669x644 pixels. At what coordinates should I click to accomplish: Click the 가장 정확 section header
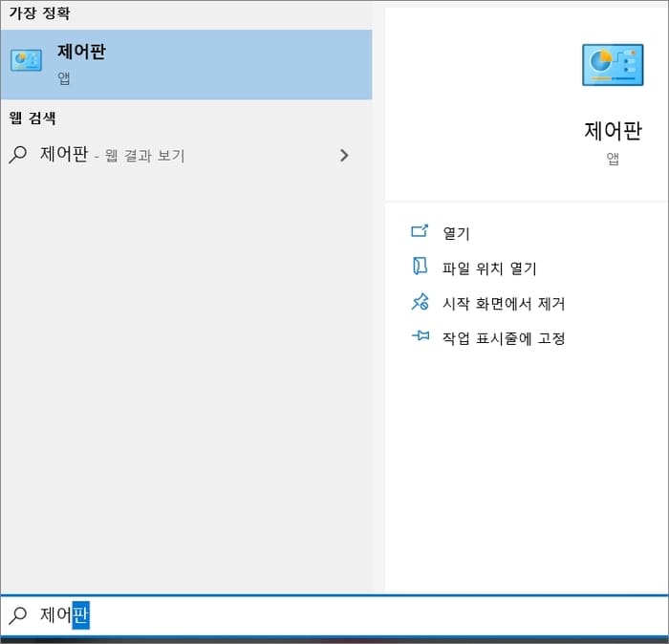tap(39, 13)
